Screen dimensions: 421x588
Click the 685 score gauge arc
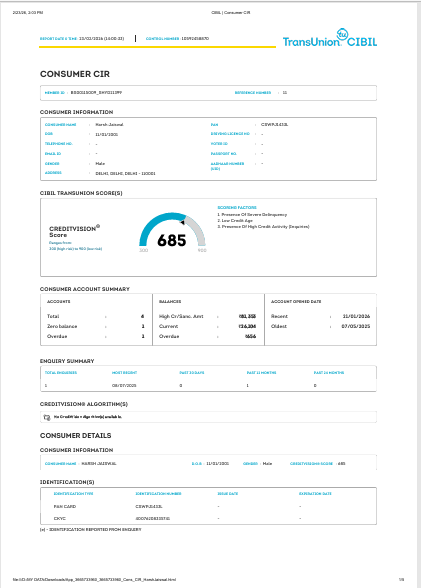pos(172,229)
